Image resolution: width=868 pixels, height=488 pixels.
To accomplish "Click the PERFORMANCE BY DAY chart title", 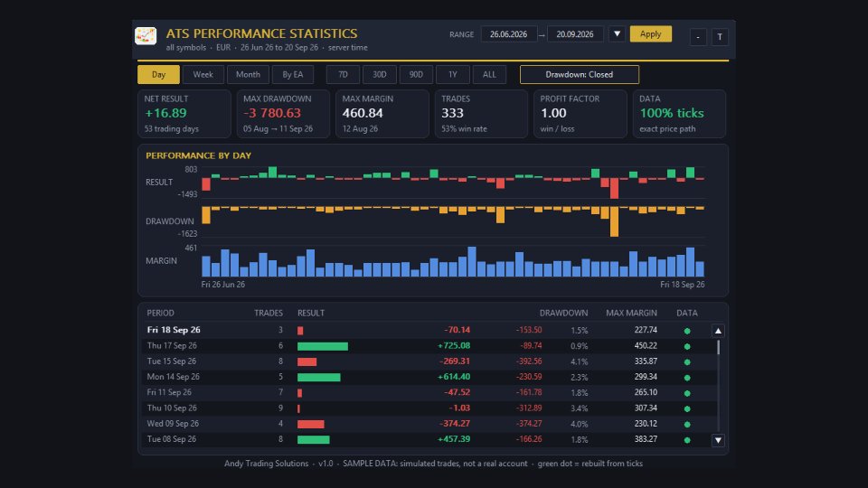I will pyautogui.click(x=198, y=156).
